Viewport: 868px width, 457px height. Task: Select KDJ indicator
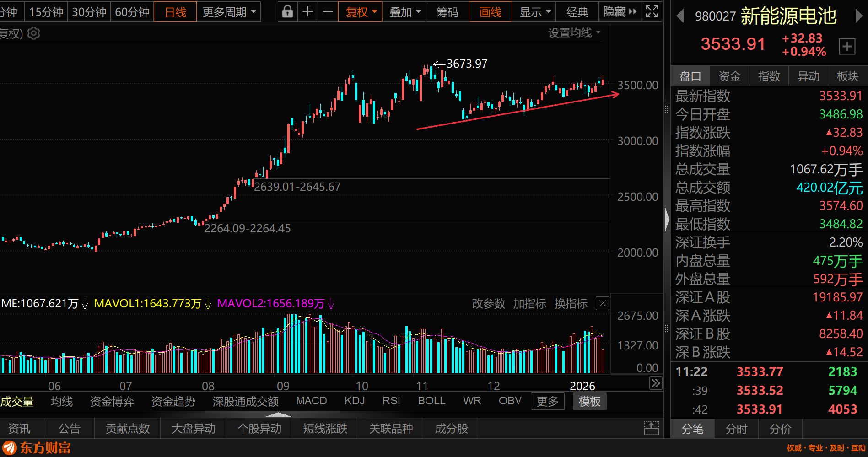(355, 401)
